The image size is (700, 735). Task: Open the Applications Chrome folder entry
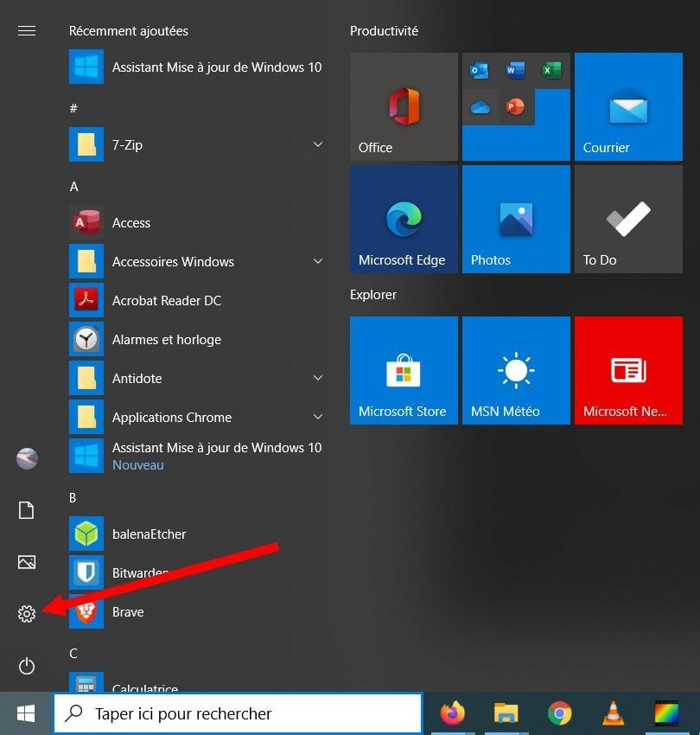coord(197,417)
